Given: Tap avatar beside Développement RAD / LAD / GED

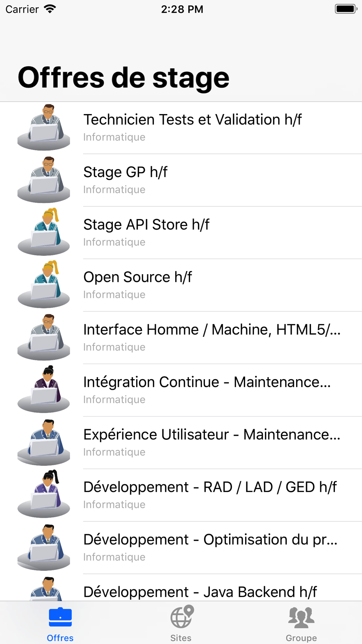Looking at the screenshot, I should 44,494.
